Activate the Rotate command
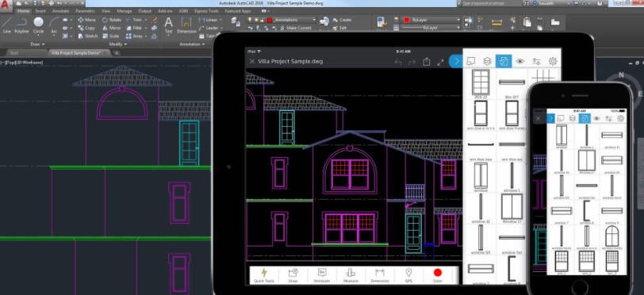644x295 pixels. click(x=111, y=20)
